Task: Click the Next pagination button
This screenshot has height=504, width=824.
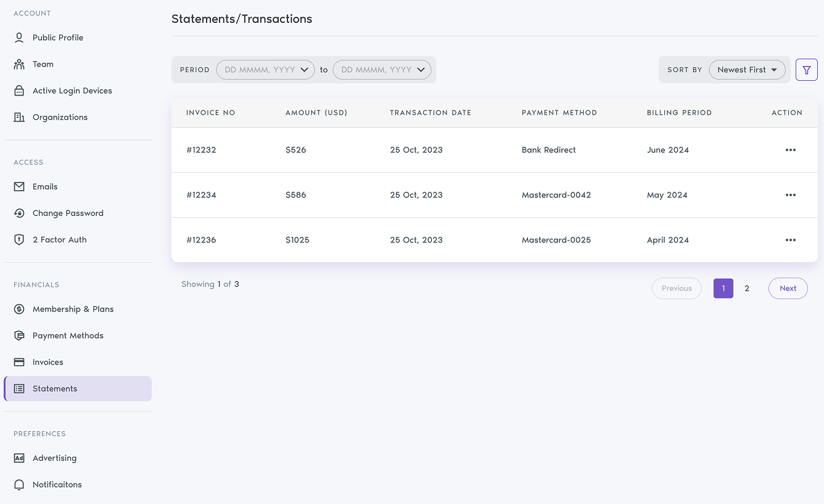Action: [x=788, y=288]
